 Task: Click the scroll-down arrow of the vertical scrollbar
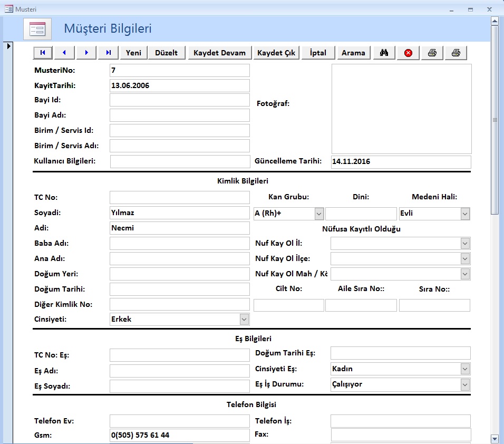pos(495,438)
